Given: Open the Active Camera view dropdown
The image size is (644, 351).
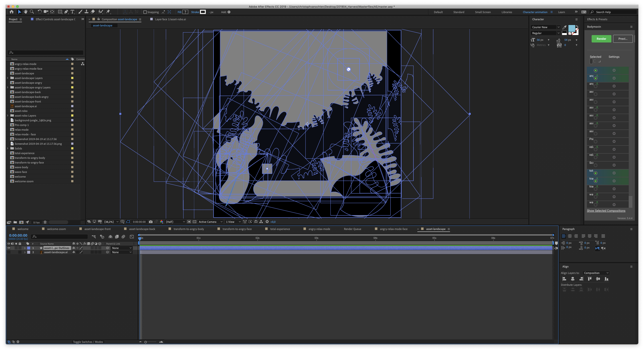Looking at the screenshot, I should (210, 222).
